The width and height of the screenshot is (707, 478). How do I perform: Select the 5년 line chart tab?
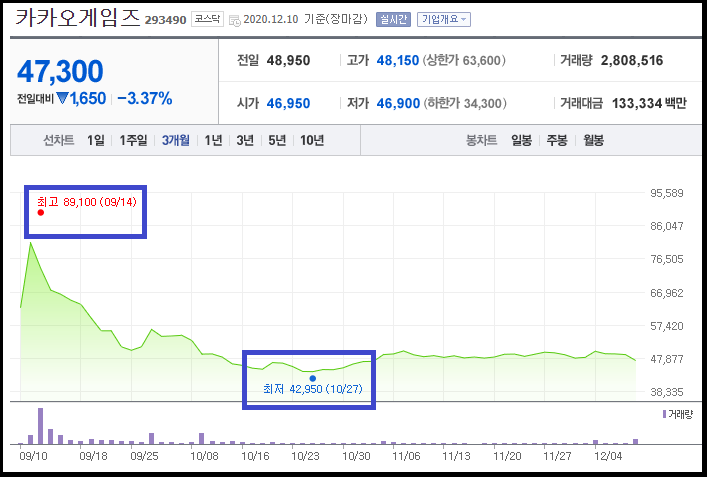[x=277, y=140]
